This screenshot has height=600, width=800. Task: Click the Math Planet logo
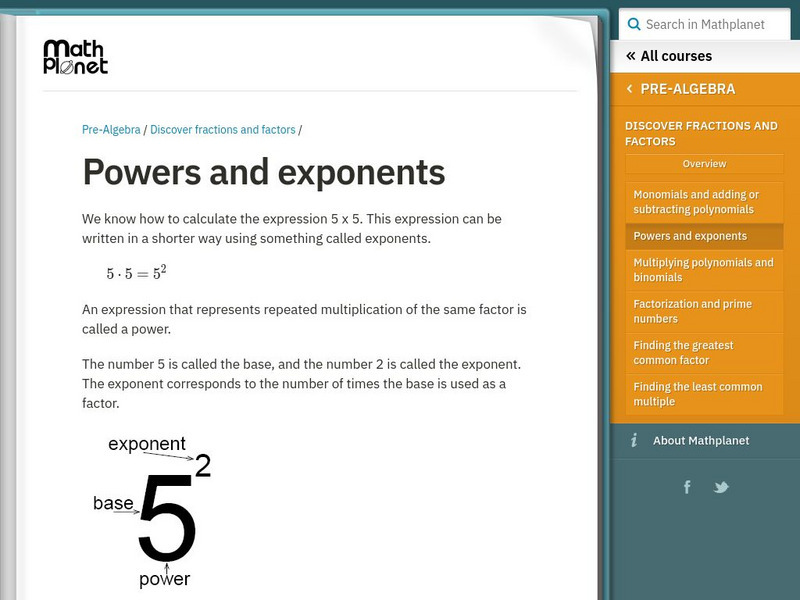point(76,57)
